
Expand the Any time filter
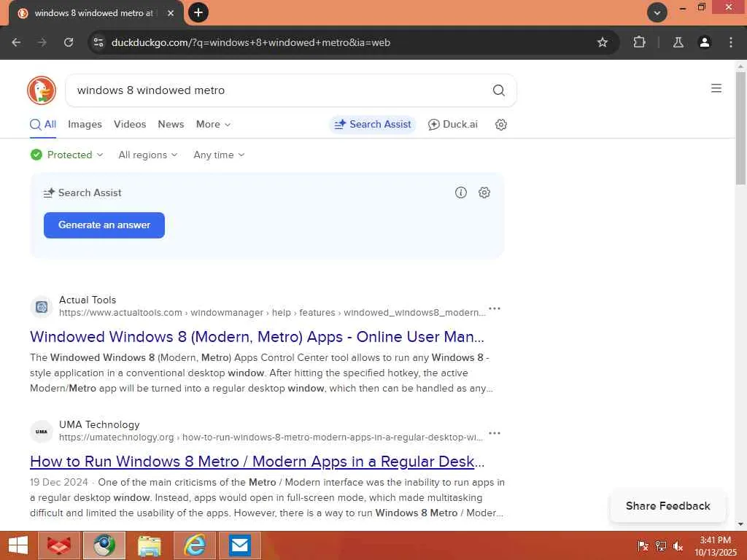[x=219, y=155]
